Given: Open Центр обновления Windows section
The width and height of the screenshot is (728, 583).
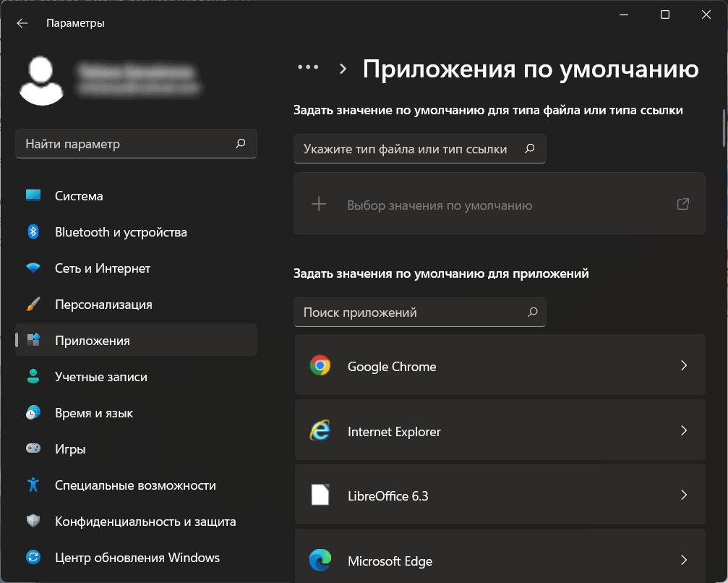Looking at the screenshot, I should (136, 558).
